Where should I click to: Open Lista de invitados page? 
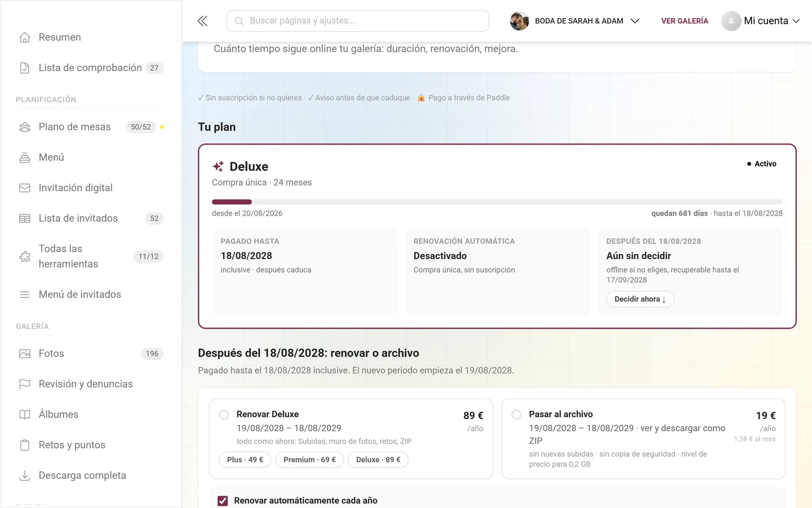coord(91,218)
